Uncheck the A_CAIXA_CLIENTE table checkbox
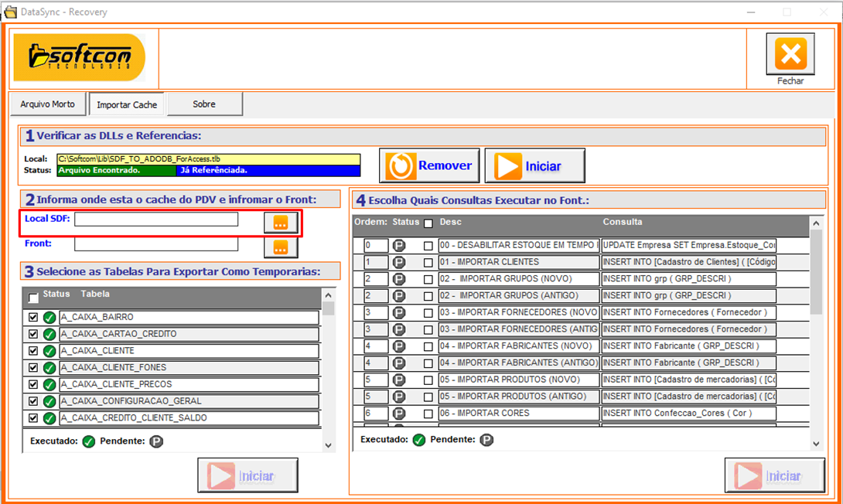This screenshot has height=504, width=843. tap(33, 351)
